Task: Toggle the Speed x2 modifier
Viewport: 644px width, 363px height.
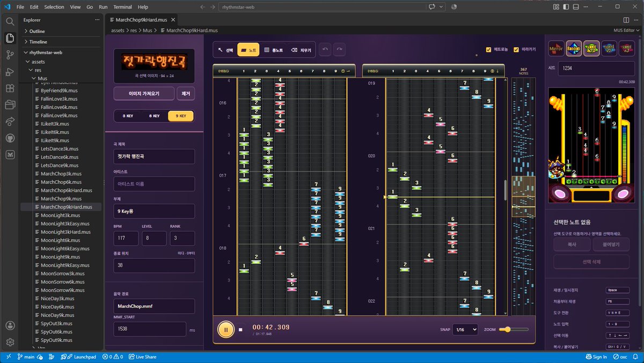Action: pos(609,49)
